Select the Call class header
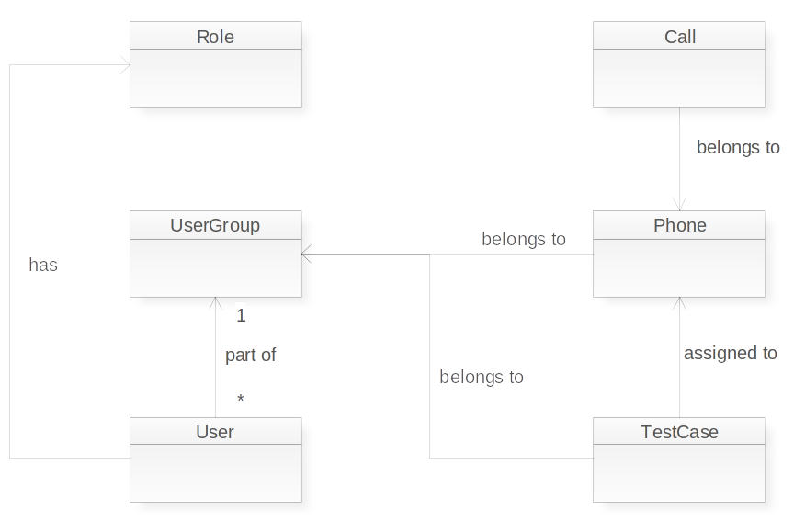 point(679,38)
